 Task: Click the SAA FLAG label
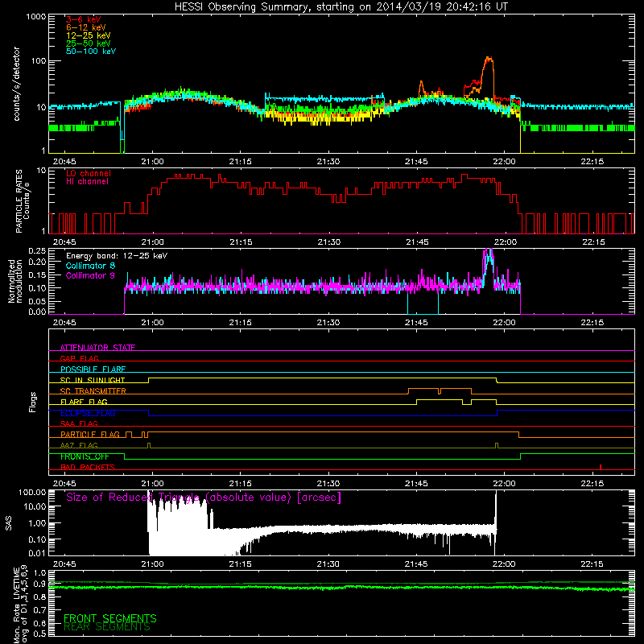(x=79, y=423)
